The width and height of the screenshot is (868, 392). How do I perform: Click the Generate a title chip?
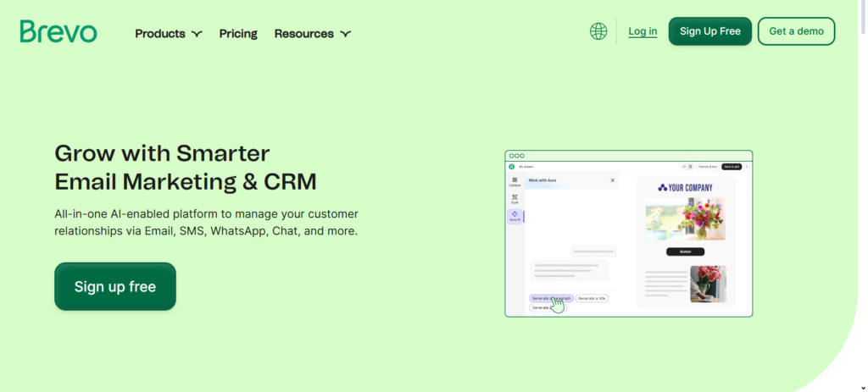click(x=592, y=299)
